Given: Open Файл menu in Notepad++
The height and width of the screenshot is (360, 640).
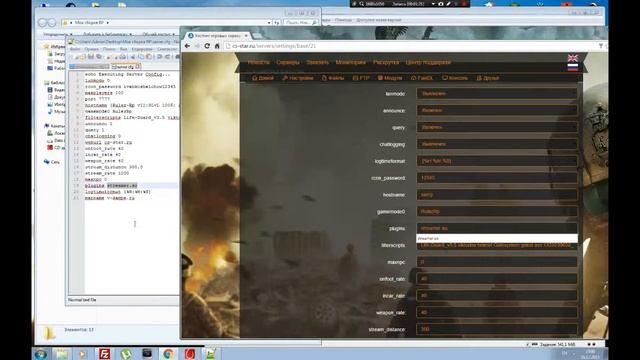Looking at the screenshot, I should [75, 49].
